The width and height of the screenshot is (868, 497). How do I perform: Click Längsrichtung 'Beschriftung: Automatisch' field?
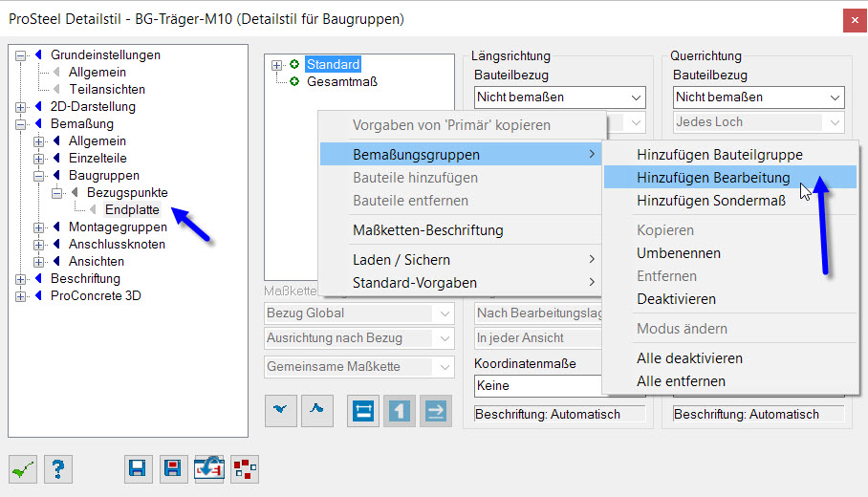559,414
